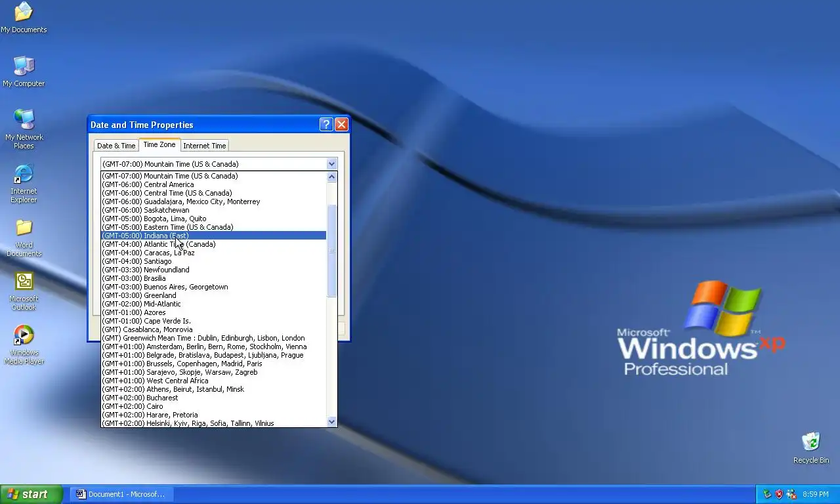840x504 pixels.
Task: Click the time zone list scrollbar thumb
Action: (x=331, y=251)
